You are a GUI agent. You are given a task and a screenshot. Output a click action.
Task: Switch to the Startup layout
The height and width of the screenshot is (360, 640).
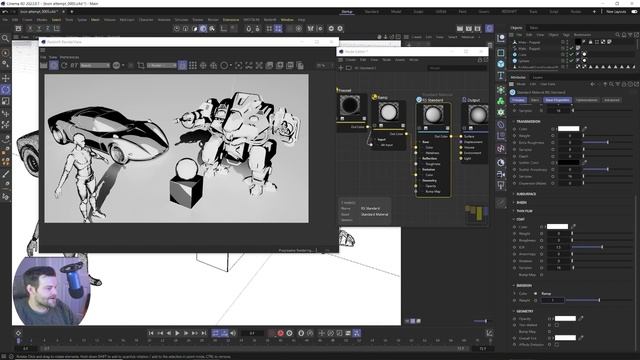(x=347, y=12)
